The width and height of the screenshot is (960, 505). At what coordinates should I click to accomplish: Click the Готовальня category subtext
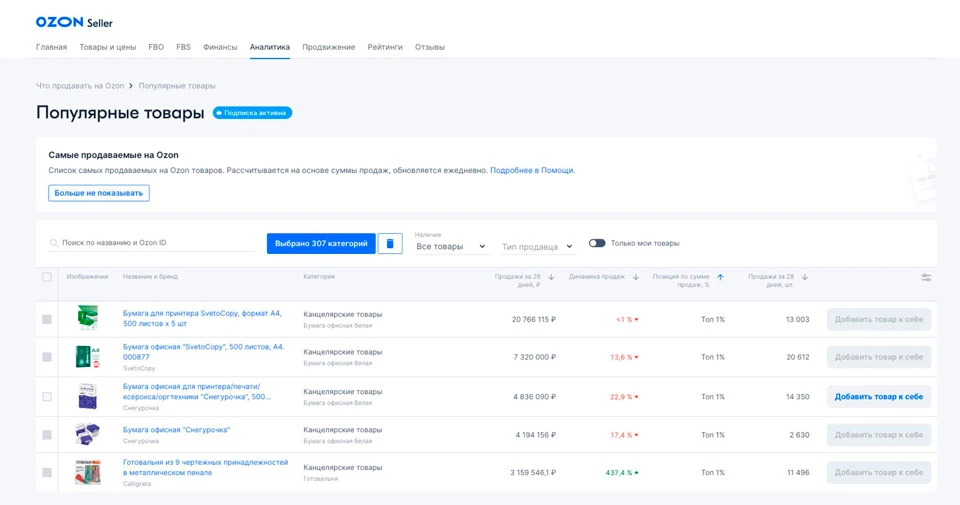point(320,479)
